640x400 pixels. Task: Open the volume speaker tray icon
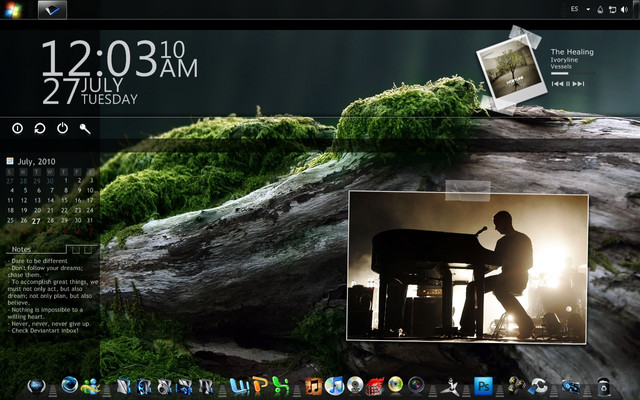tap(624, 9)
